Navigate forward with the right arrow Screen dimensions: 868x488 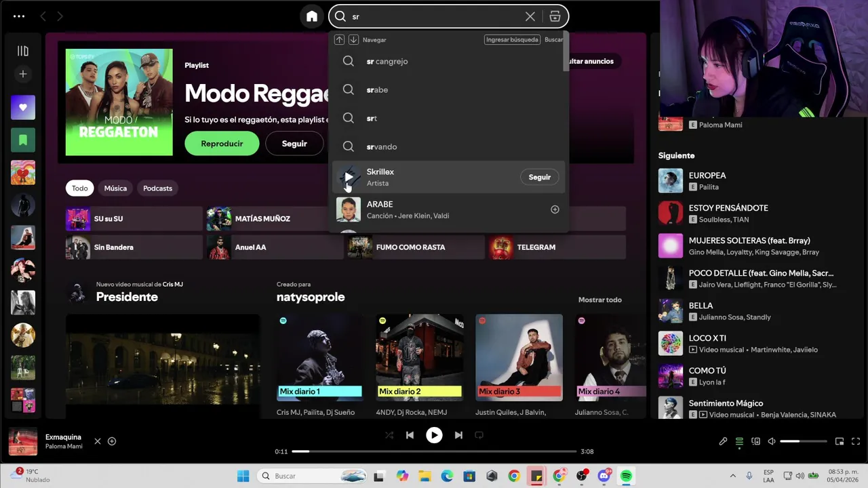pos(60,16)
